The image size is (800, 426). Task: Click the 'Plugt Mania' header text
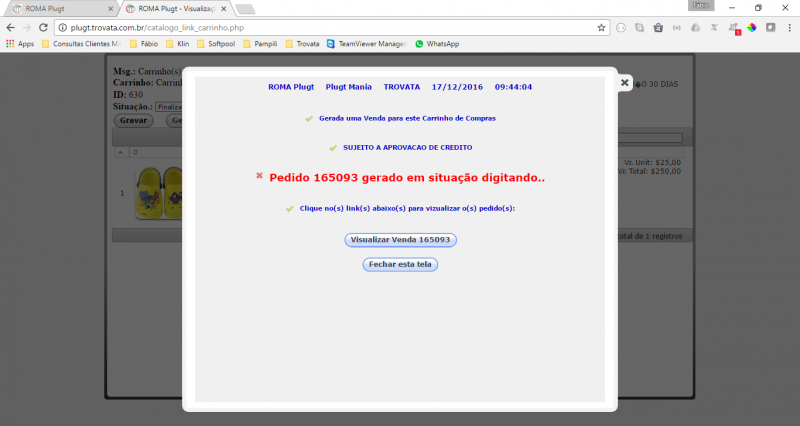(x=348, y=87)
